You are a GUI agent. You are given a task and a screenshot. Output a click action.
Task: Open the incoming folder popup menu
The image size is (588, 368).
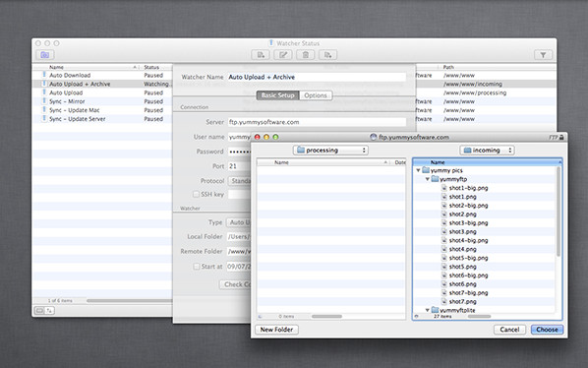coord(487,150)
